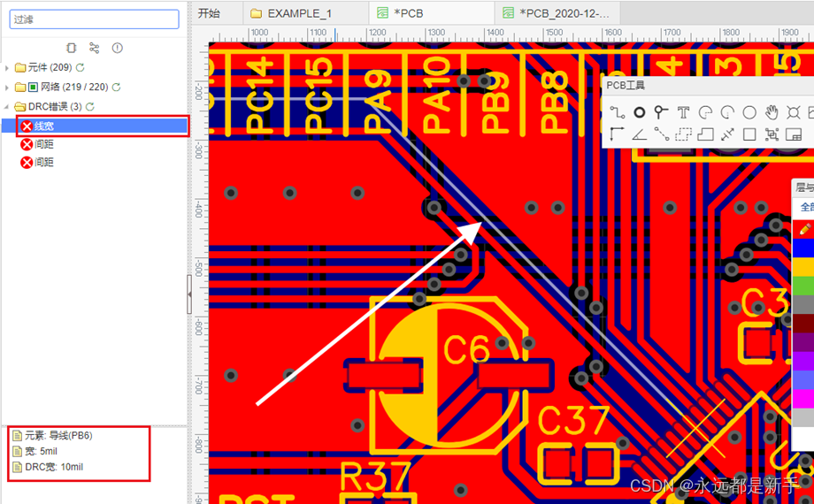Pick the Connect Pad to Pad tool
814x504 pixels.
662,134
